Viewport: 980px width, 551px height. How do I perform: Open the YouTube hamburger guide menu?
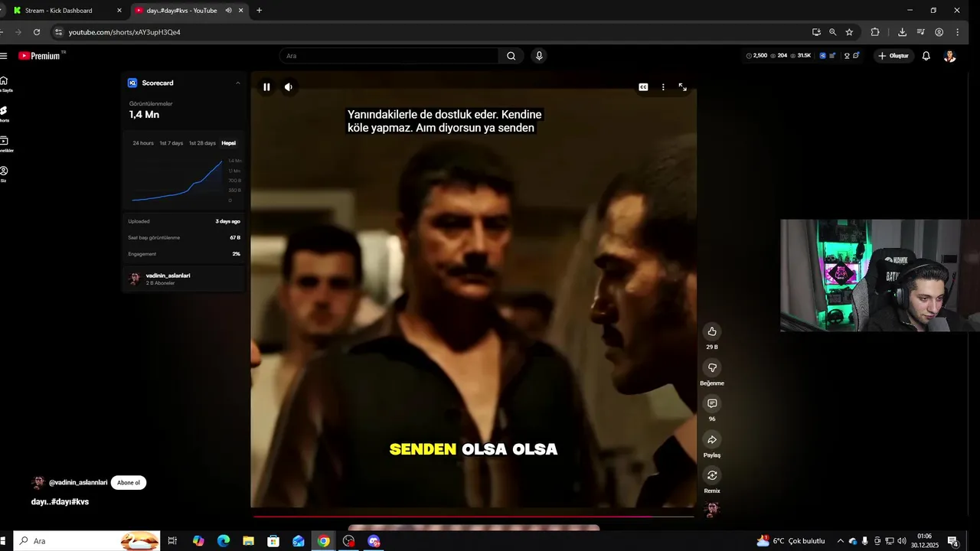point(4,56)
